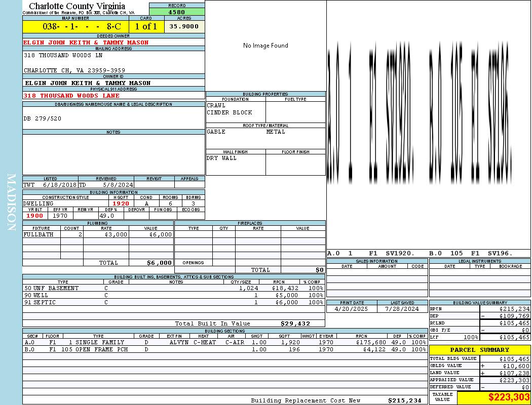Click plumbing total $6,000 in bold
The height and width of the screenshot is (405, 532).
160,263
